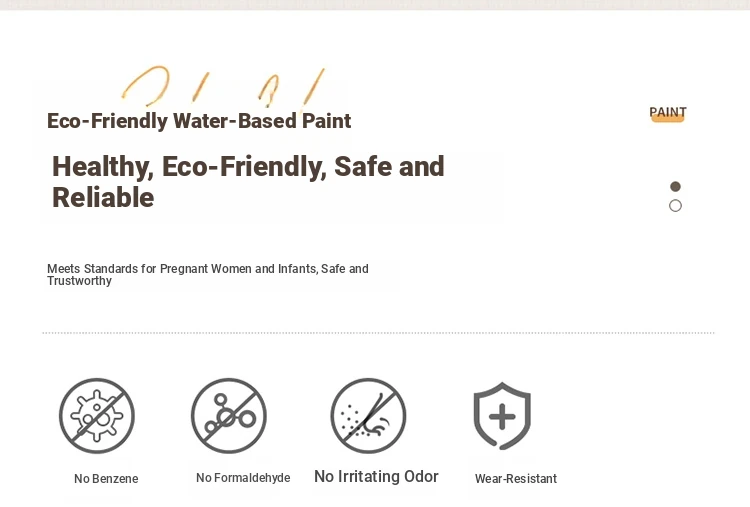Viewport: 750px width, 507px height.
Task: Select the Meets Standards for Pregnant Women text
Action: 208,275
